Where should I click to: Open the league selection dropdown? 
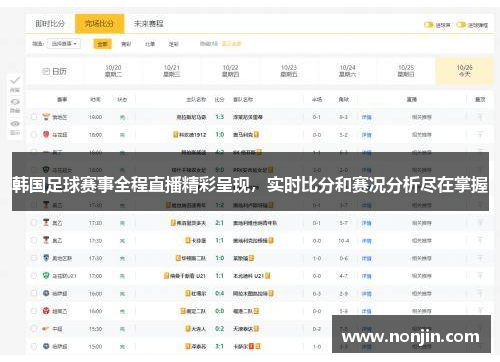pos(64,44)
